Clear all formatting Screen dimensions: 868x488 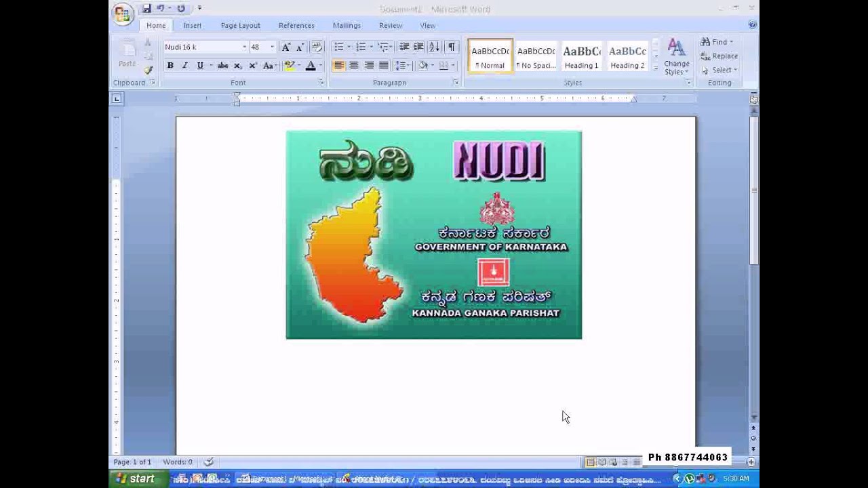pos(317,47)
